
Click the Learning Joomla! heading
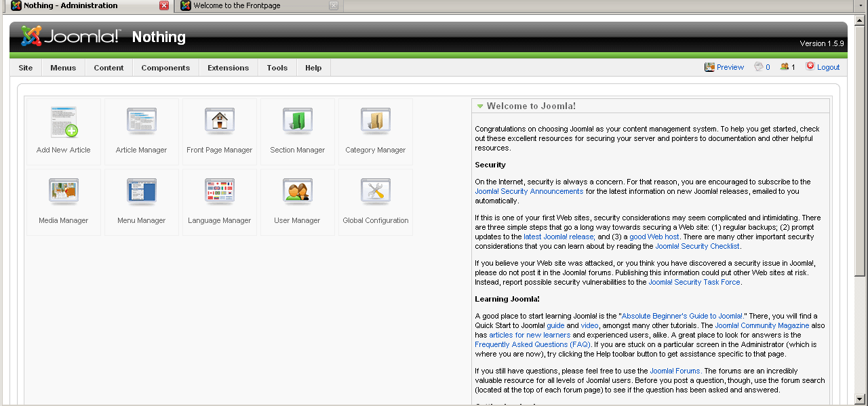pos(507,299)
